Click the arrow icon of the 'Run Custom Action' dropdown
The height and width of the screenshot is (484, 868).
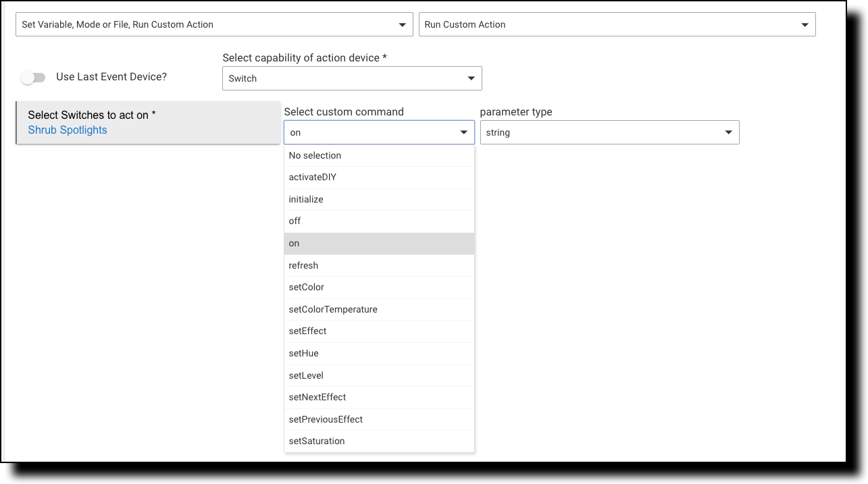(x=805, y=25)
